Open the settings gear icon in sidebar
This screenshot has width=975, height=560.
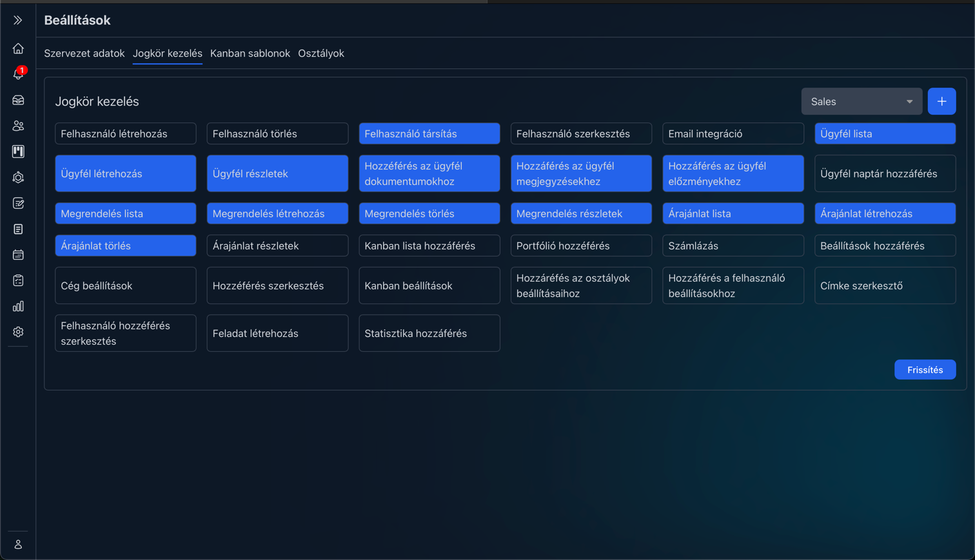18,332
